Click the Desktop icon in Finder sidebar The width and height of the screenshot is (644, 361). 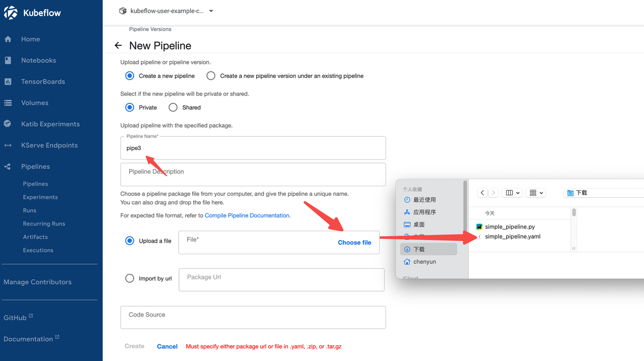(408, 225)
